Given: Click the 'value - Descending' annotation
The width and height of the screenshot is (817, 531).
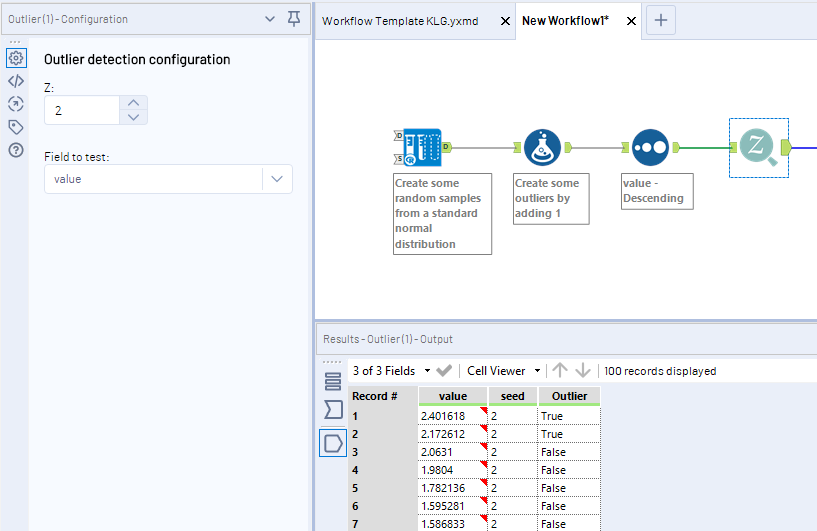Looking at the screenshot, I should [x=657, y=191].
